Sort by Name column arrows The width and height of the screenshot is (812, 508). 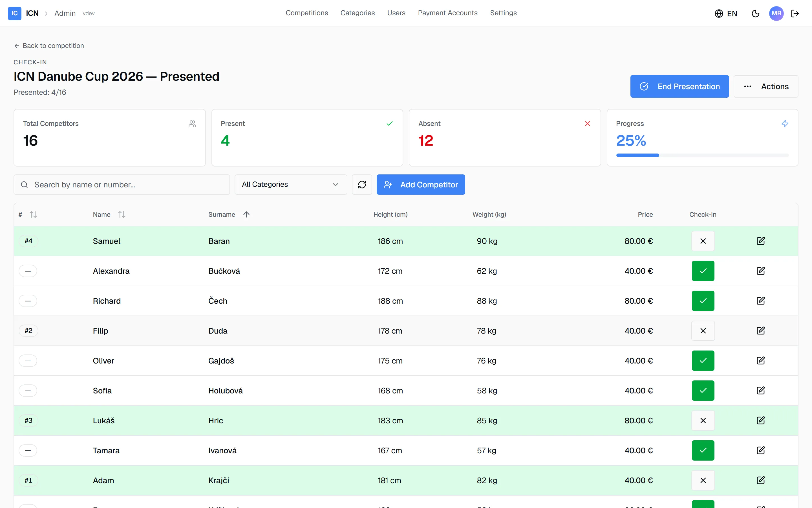pos(122,214)
